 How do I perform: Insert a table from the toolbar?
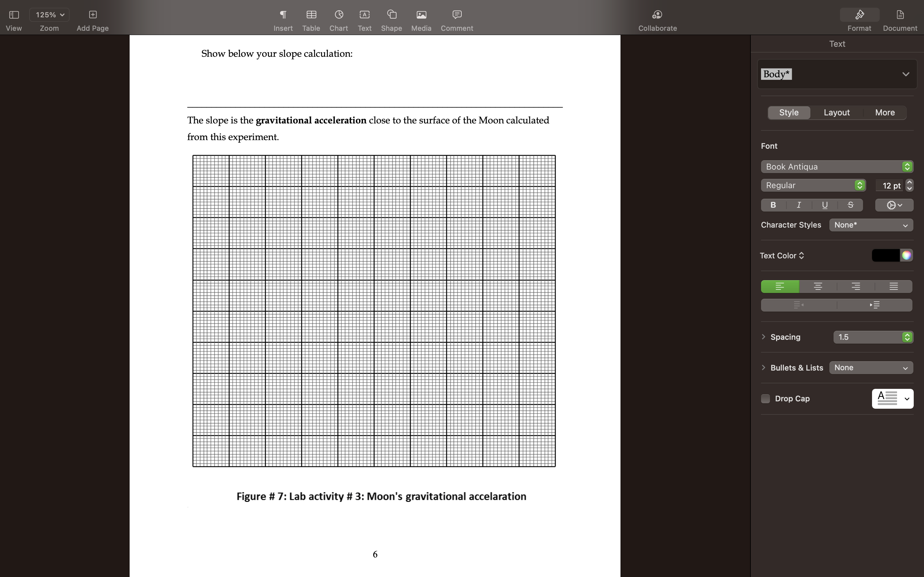point(311,18)
